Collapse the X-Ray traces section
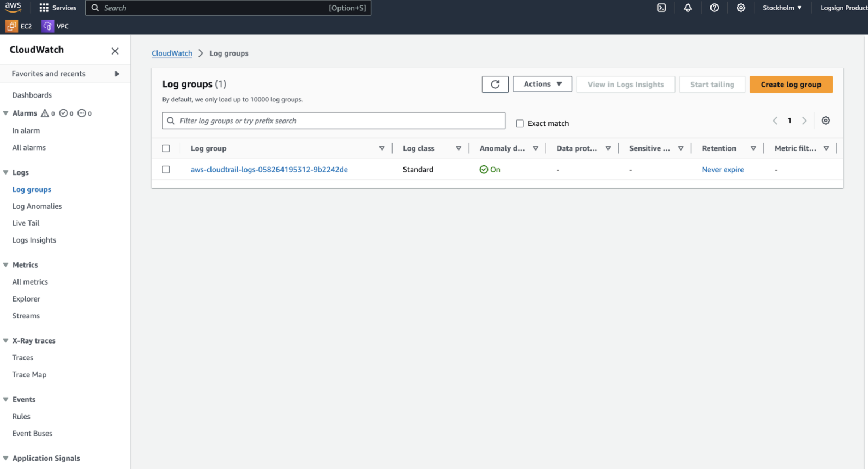The height and width of the screenshot is (469, 868). (x=6, y=341)
